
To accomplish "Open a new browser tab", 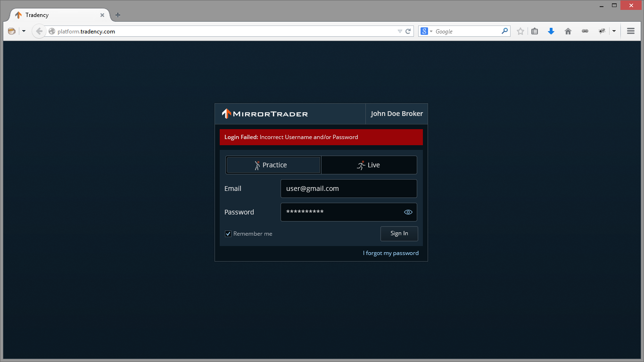I will [118, 15].
